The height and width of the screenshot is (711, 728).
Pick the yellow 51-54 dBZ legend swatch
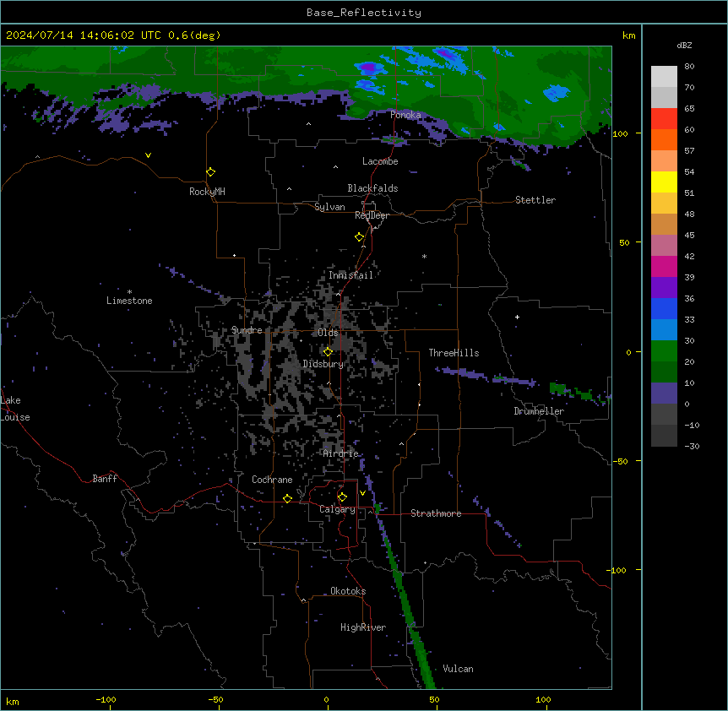664,182
